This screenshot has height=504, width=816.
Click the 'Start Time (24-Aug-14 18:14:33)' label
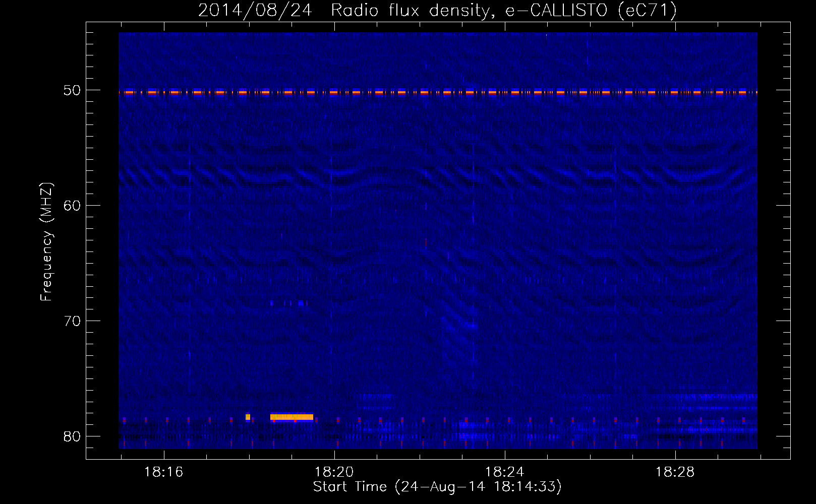pyautogui.click(x=437, y=487)
